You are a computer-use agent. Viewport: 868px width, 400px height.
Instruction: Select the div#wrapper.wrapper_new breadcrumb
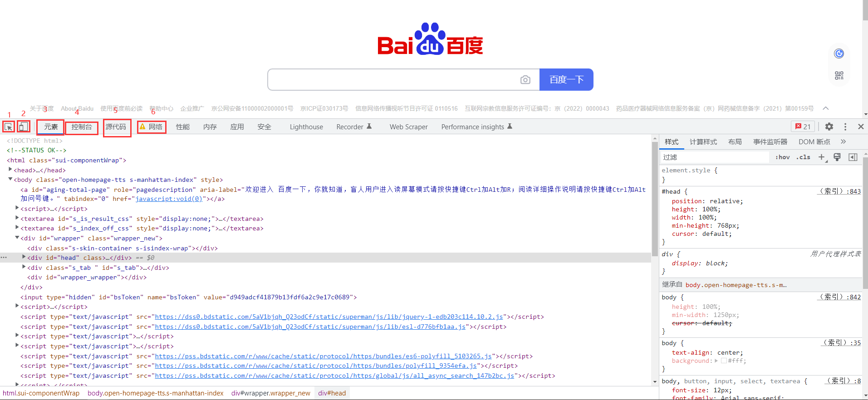coord(271,393)
